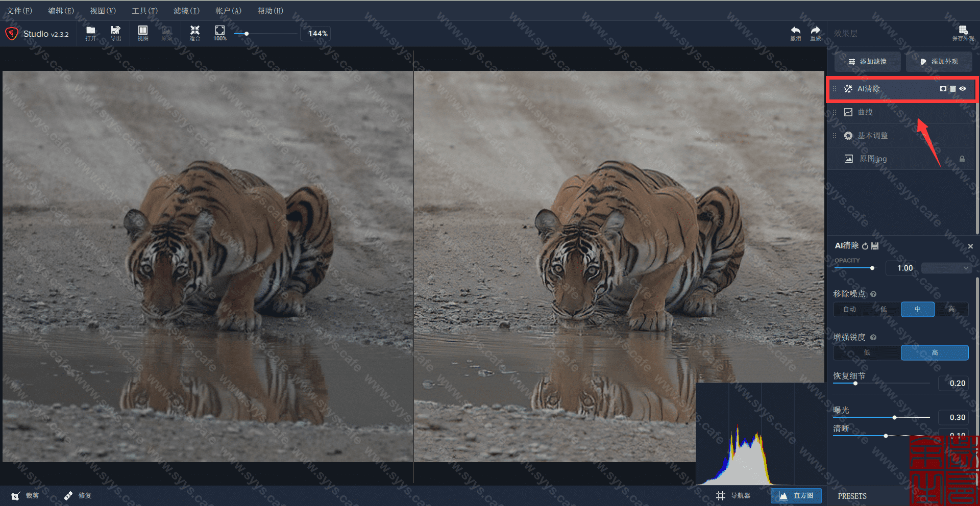Toggle the 直方图 (Histogram) panel button

click(x=796, y=495)
